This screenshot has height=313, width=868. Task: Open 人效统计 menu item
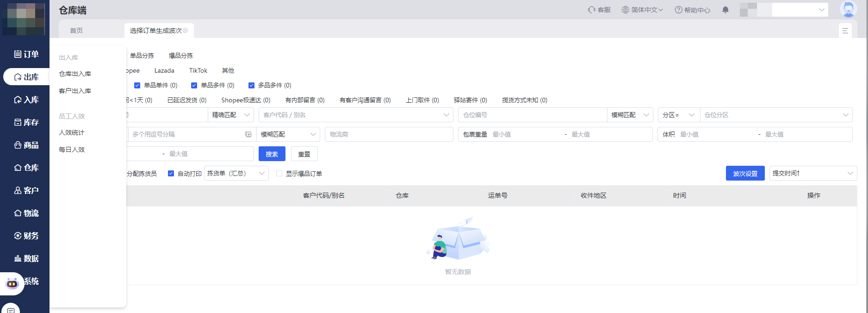click(x=72, y=132)
